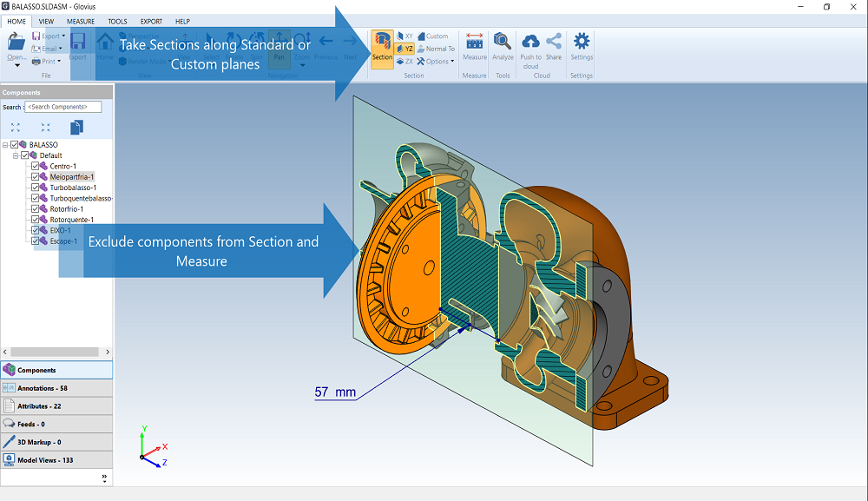
Task: Uncheck the Centro-1 component checkbox
Action: [36, 166]
